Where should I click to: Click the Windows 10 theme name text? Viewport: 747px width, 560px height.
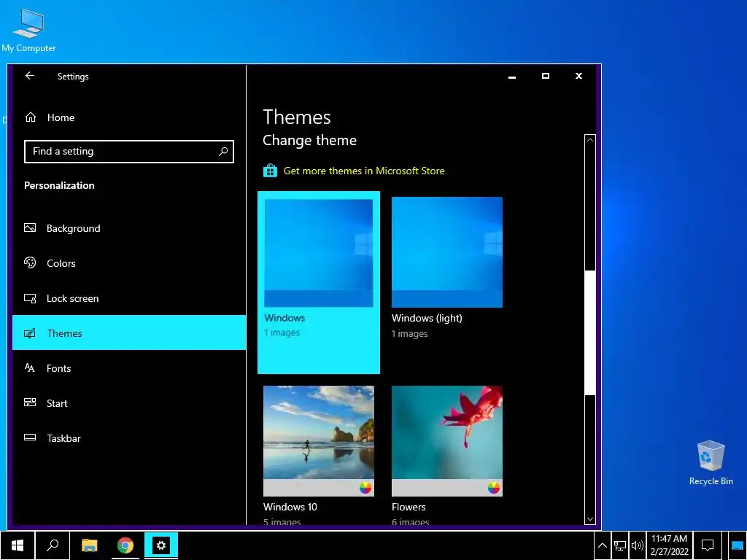point(290,507)
